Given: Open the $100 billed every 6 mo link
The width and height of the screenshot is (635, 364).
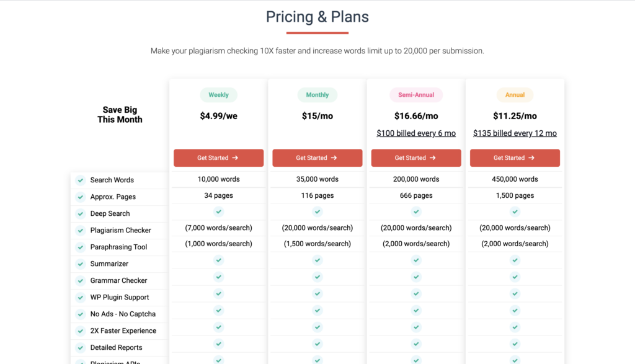Looking at the screenshot, I should pyautogui.click(x=415, y=133).
